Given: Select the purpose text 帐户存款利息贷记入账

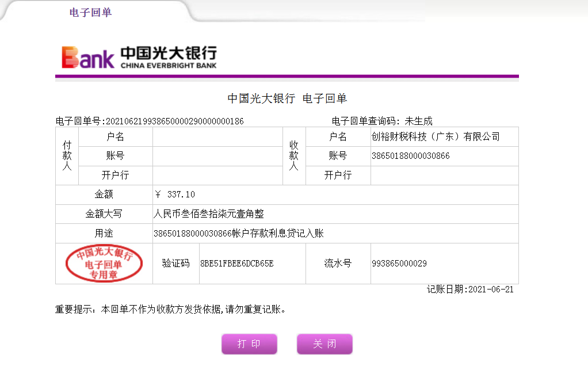Looking at the screenshot, I should 278,233.
